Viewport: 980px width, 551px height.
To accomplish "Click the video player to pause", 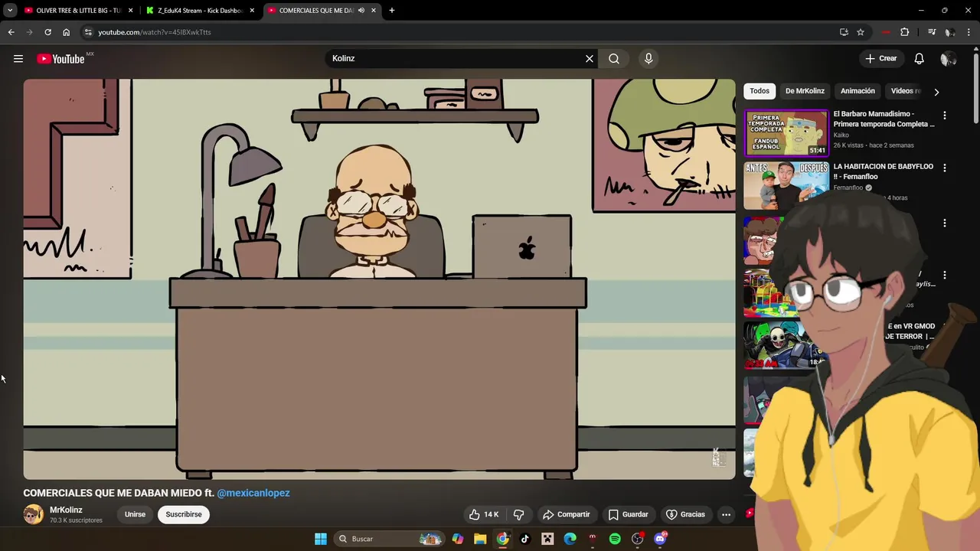I will pos(379,279).
